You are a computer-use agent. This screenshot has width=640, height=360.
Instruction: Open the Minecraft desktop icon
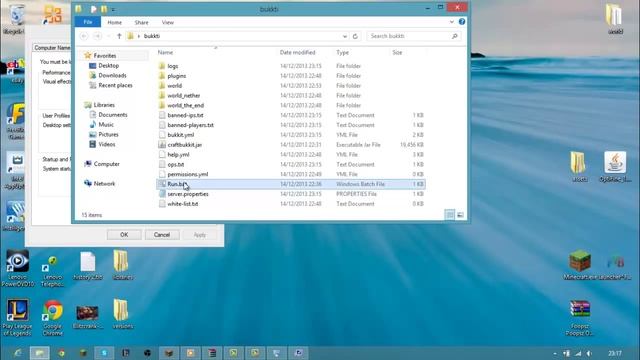pyautogui.click(x=580, y=265)
